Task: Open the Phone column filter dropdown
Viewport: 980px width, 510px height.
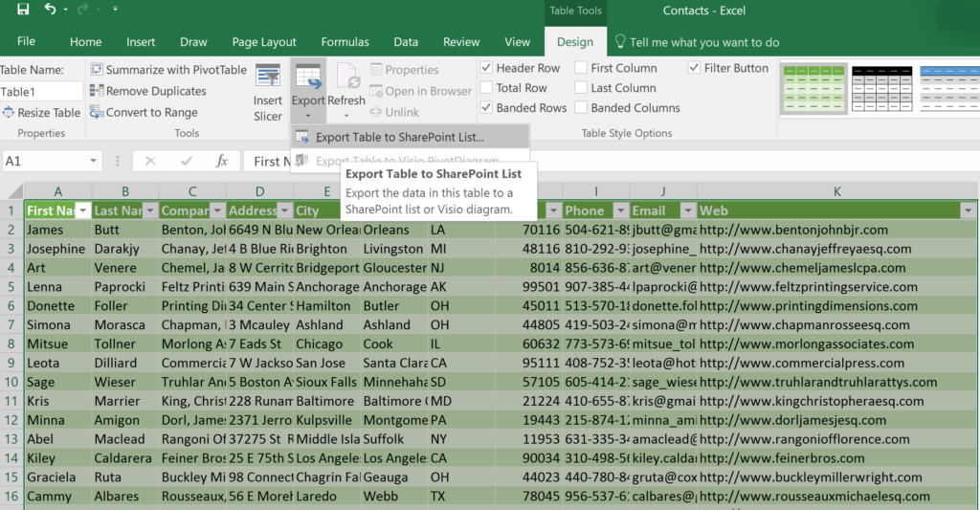Action: tap(620, 211)
